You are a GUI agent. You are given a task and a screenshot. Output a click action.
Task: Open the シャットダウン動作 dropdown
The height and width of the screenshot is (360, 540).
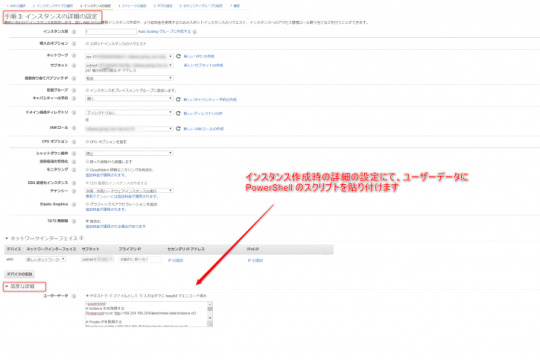(129, 153)
